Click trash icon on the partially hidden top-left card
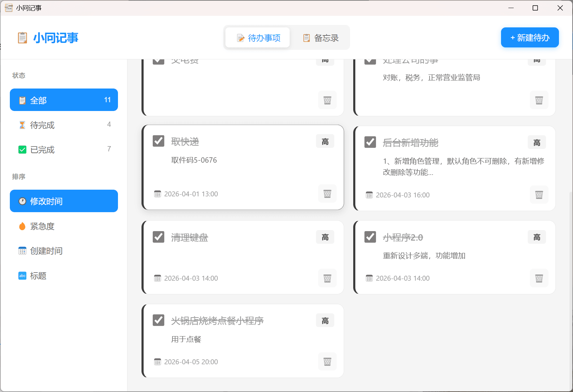 pos(327,100)
